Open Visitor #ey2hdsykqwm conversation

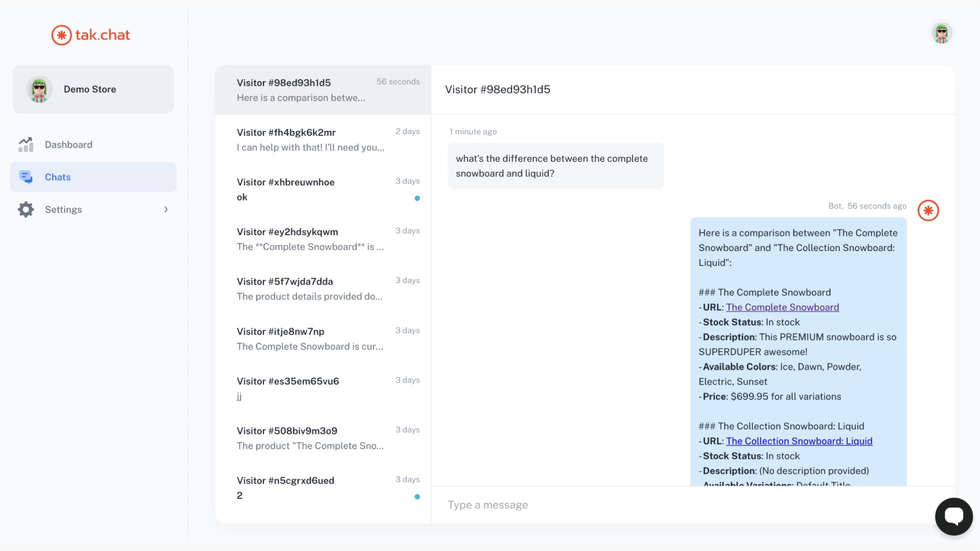(x=323, y=239)
